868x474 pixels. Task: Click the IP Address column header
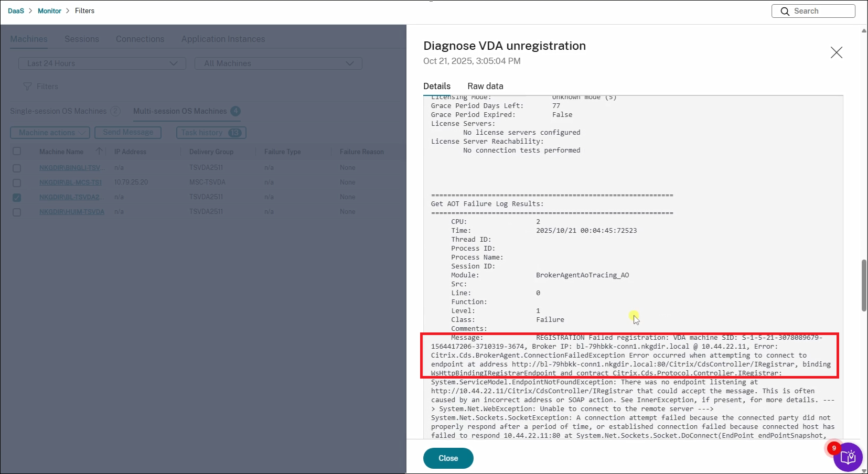(131, 152)
